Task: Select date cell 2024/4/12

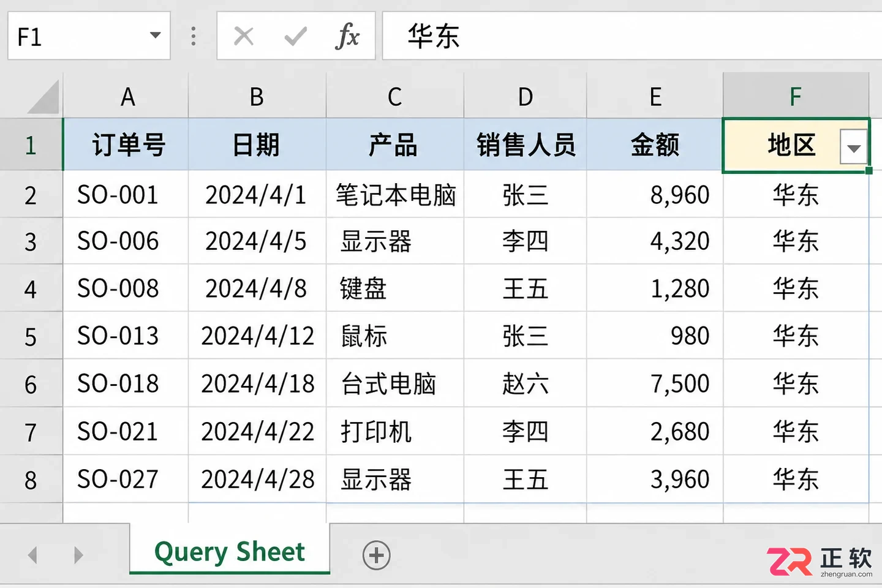Action: coord(257,336)
